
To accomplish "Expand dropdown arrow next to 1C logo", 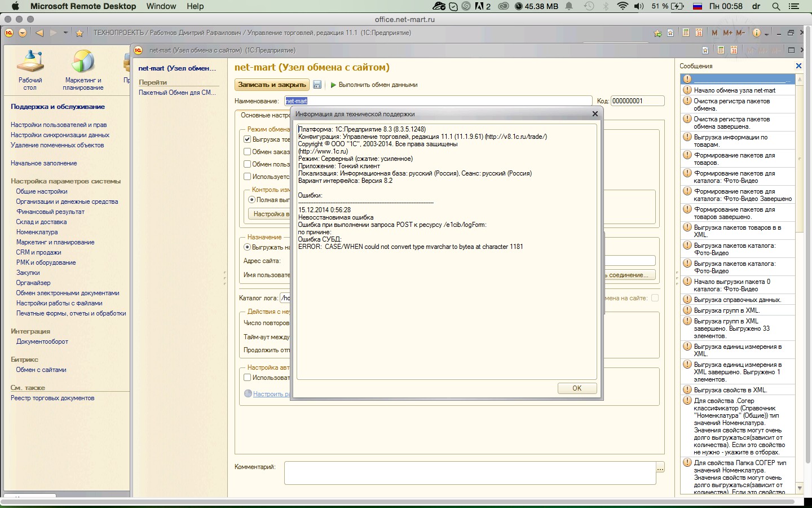I will [x=23, y=33].
